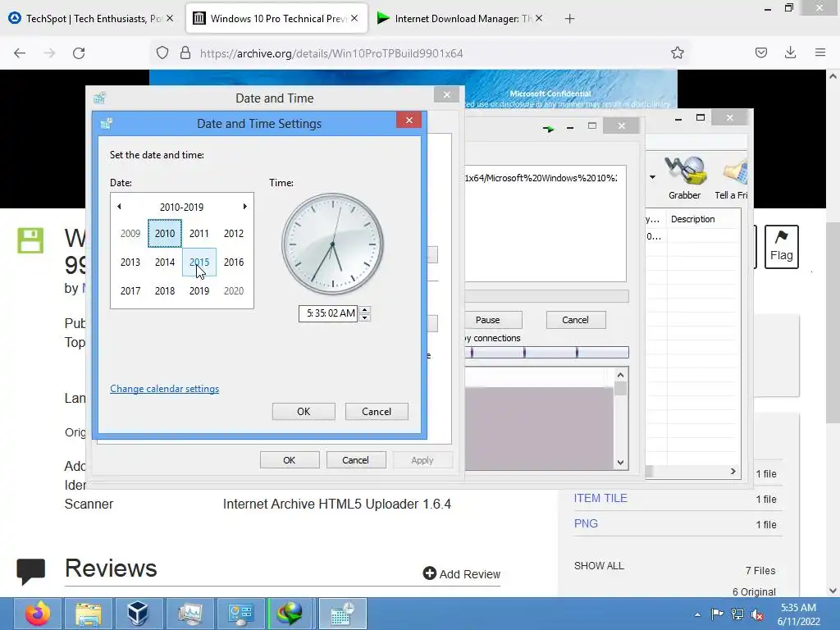
Task: Select year 2016 in the calendar
Action: (234, 262)
